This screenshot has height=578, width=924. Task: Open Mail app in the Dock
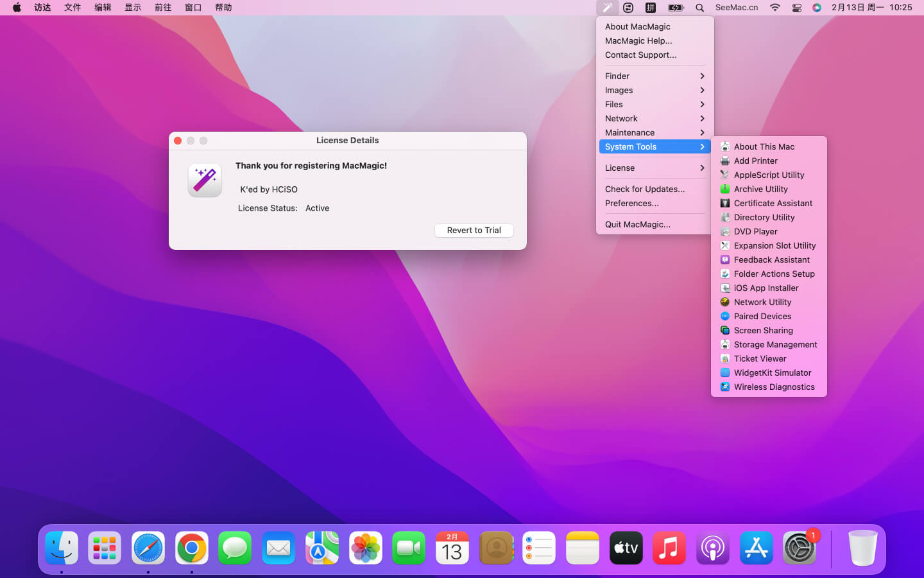(x=278, y=548)
